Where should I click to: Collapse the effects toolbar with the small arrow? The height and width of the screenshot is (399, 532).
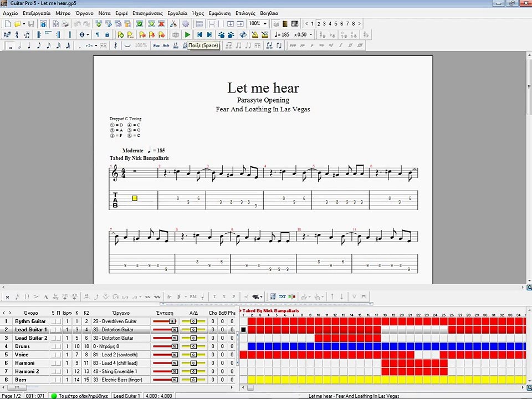(164, 304)
